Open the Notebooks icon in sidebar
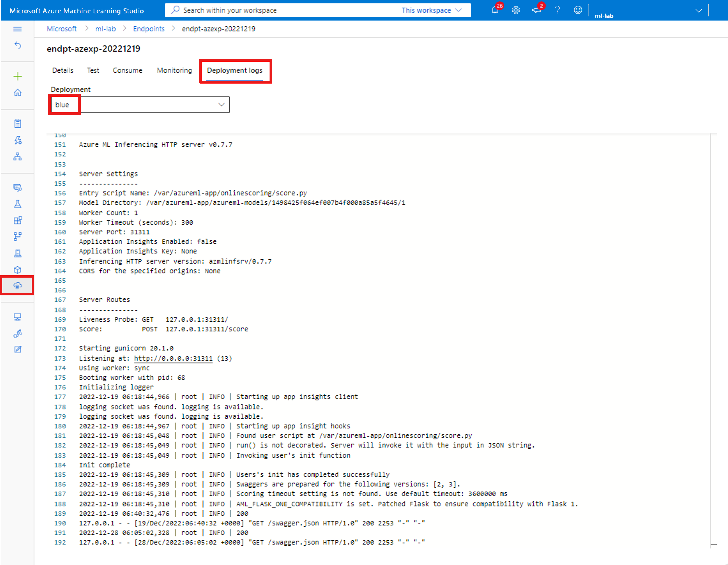 point(18,124)
